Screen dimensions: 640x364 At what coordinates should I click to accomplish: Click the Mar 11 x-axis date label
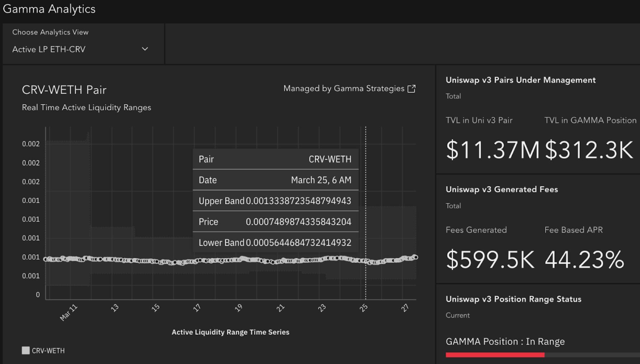coord(69,312)
